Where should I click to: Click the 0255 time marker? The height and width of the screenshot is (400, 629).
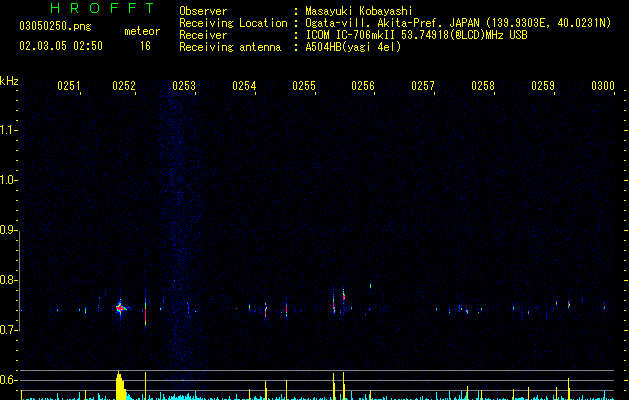pos(304,86)
